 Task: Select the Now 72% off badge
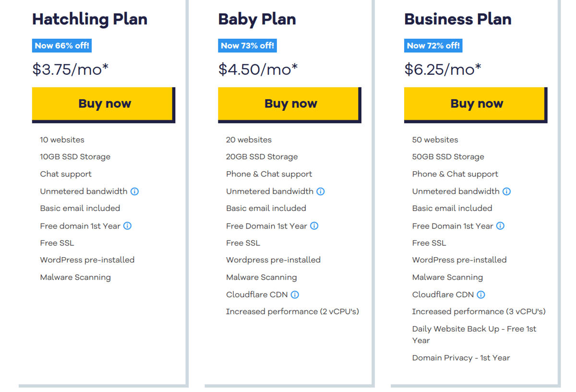[433, 45]
